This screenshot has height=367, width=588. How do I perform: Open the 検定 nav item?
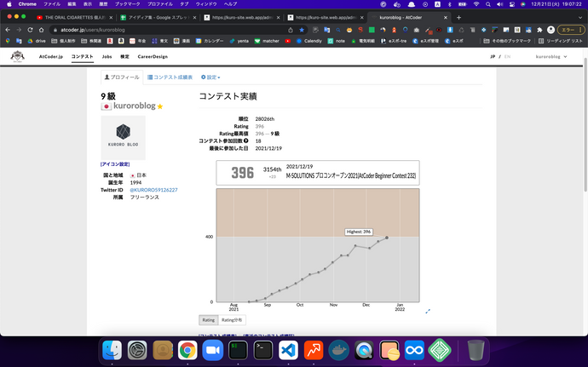click(124, 56)
